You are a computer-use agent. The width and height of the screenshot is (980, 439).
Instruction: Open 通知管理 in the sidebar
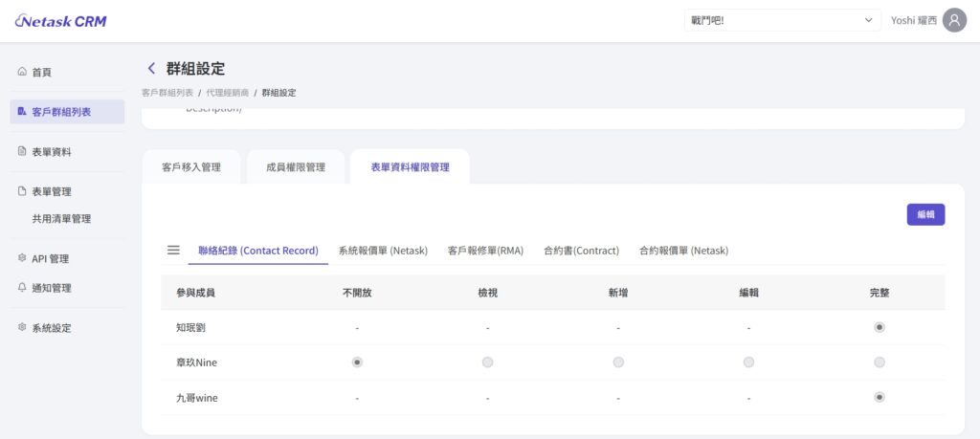tap(51, 288)
